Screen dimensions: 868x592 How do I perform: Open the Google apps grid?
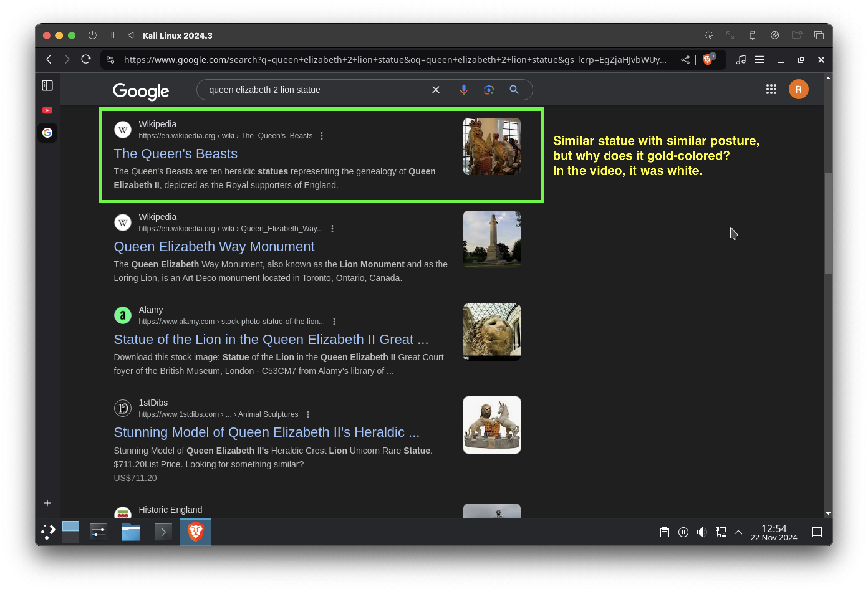(771, 89)
